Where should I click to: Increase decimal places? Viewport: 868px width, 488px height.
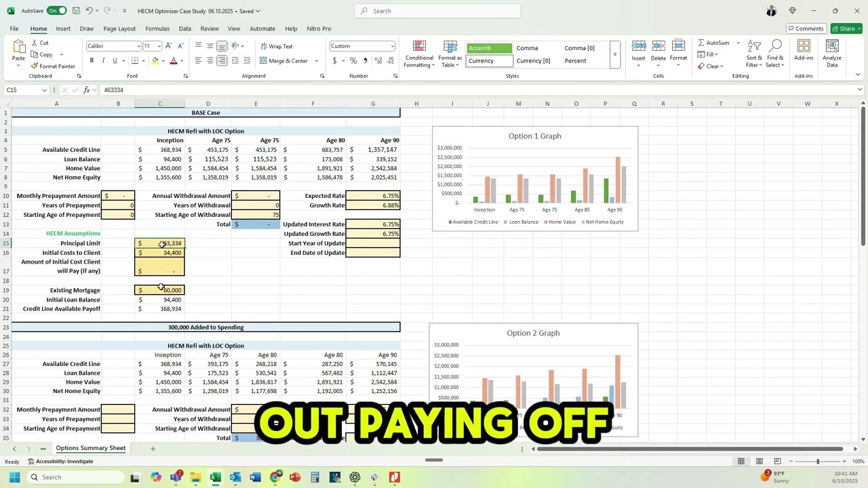tap(378, 60)
